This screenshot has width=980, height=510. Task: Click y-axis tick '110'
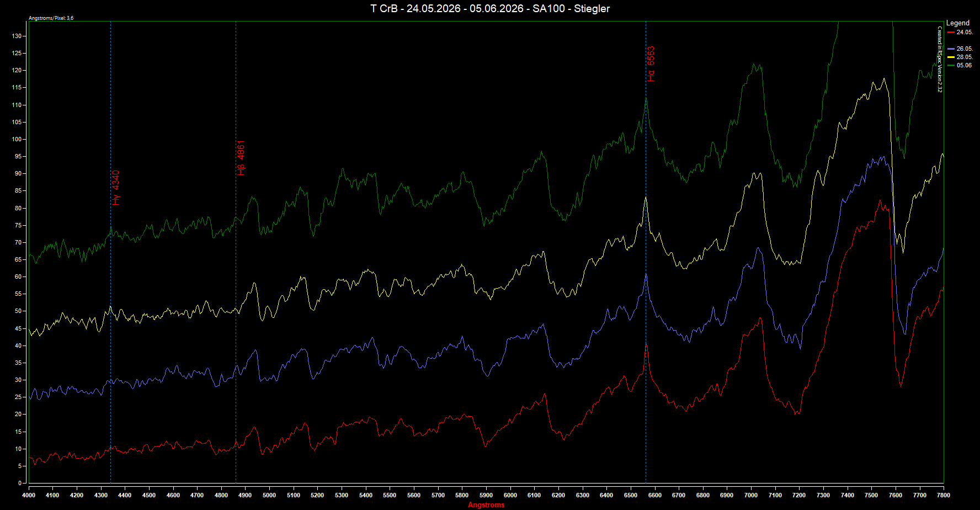click(x=17, y=105)
